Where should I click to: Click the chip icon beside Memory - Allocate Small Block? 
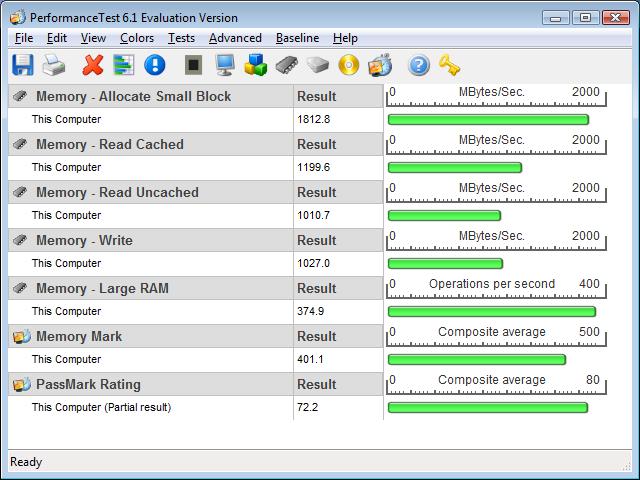pos(20,96)
